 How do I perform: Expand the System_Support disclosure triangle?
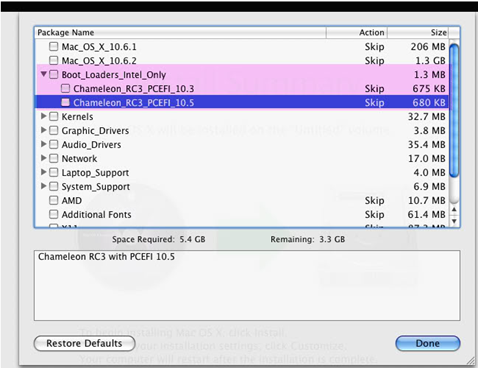pos(43,186)
